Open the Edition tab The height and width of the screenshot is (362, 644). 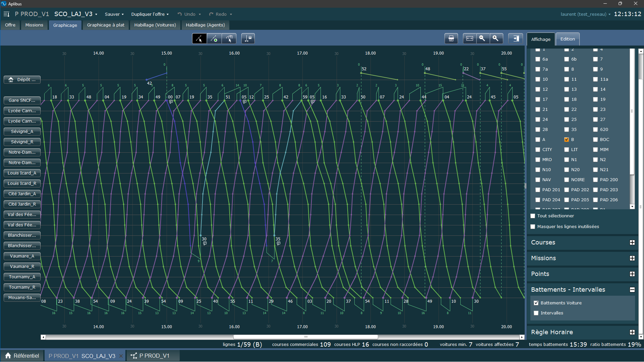[x=567, y=39]
